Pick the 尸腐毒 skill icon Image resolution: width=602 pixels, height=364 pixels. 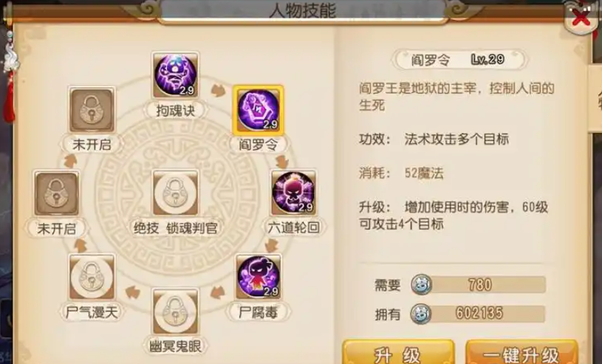pyautogui.click(x=259, y=276)
